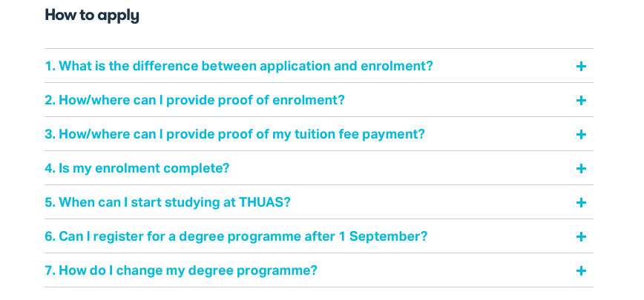This screenshot has height=300, width=644.
Task: Click plus icon next to tuition fee payment question
Action: coord(581,135)
